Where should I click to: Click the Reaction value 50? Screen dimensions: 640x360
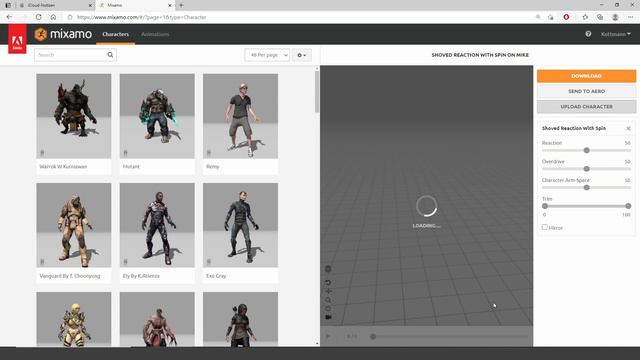coord(627,143)
